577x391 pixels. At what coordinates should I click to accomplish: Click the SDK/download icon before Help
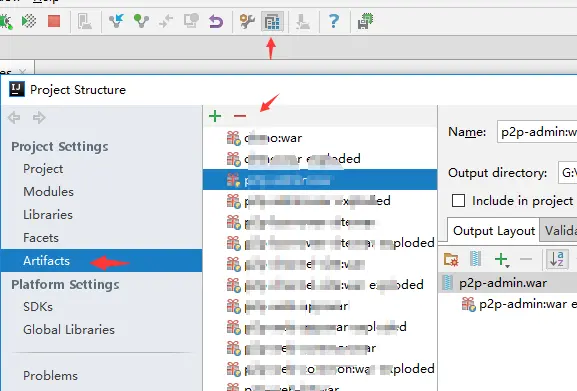click(x=303, y=21)
